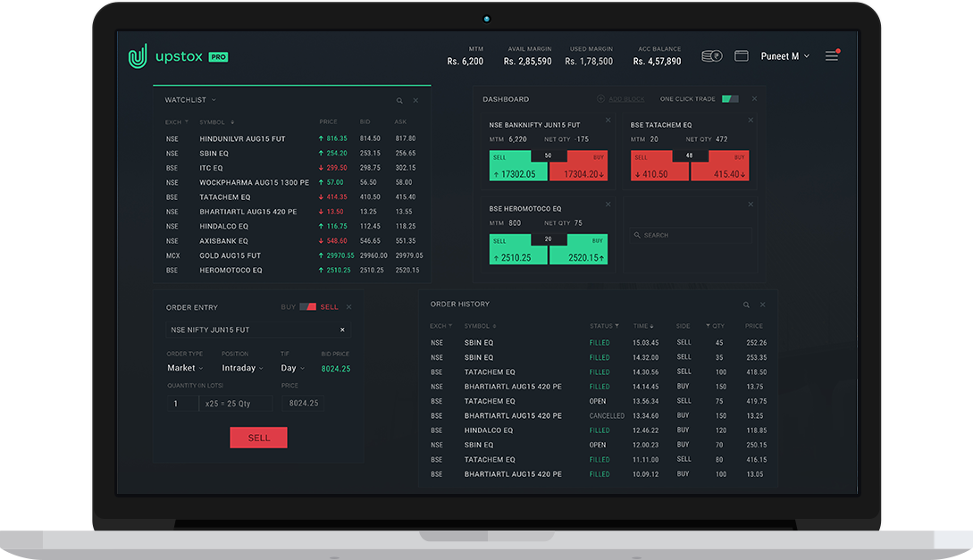Toggle One Click Trade switch

[730, 98]
